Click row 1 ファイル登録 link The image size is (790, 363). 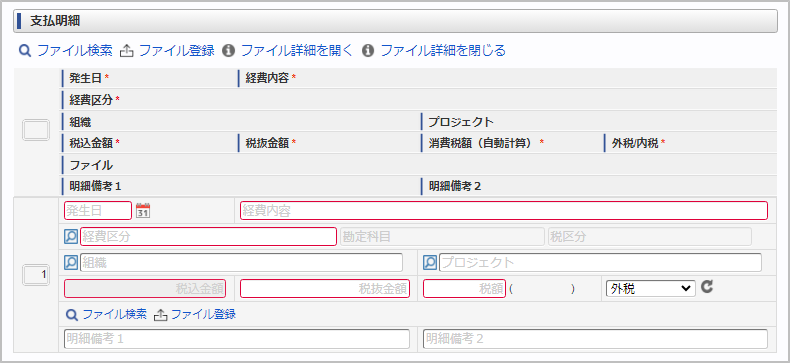pos(204,315)
